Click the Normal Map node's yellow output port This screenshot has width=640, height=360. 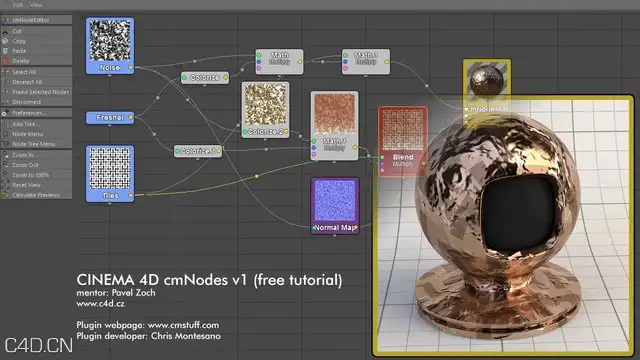click(356, 228)
